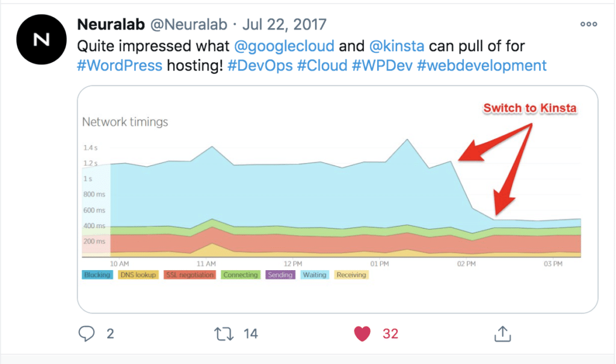Expand the Receiving legend entry
Viewport: 616px width, 364px height.
pos(351,274)
